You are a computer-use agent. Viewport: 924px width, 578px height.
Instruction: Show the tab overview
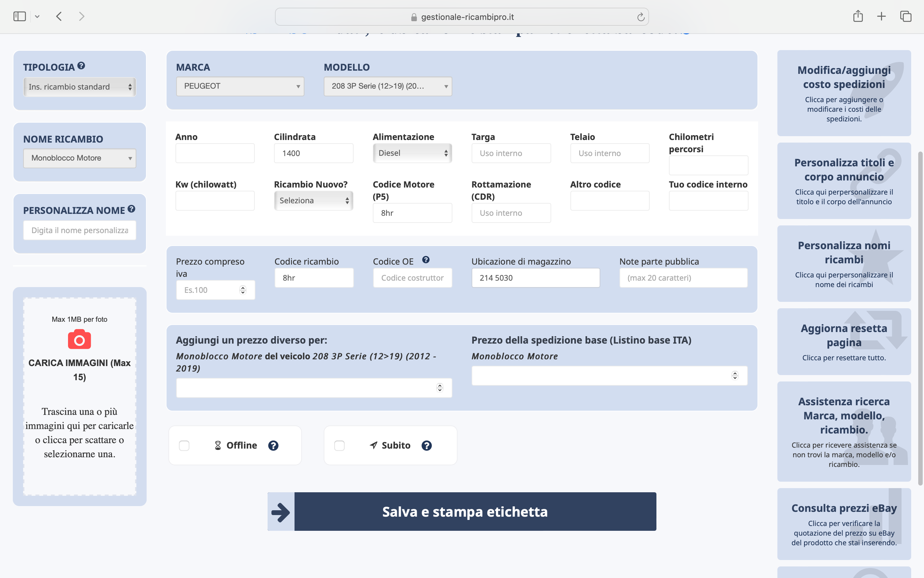pos(906,16)
